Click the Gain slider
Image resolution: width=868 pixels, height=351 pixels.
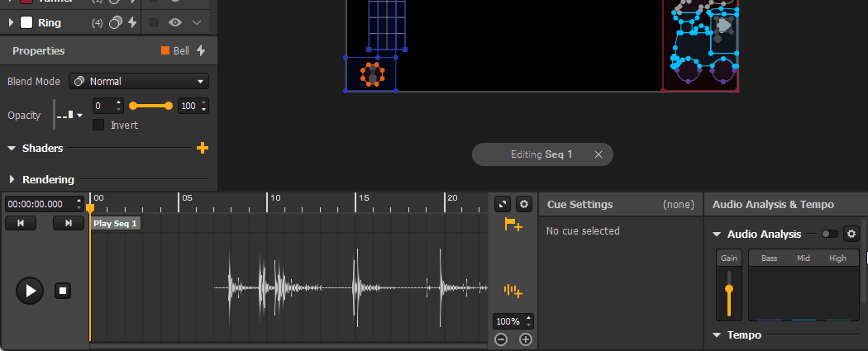pyautogui.click(x=729, y=293)
